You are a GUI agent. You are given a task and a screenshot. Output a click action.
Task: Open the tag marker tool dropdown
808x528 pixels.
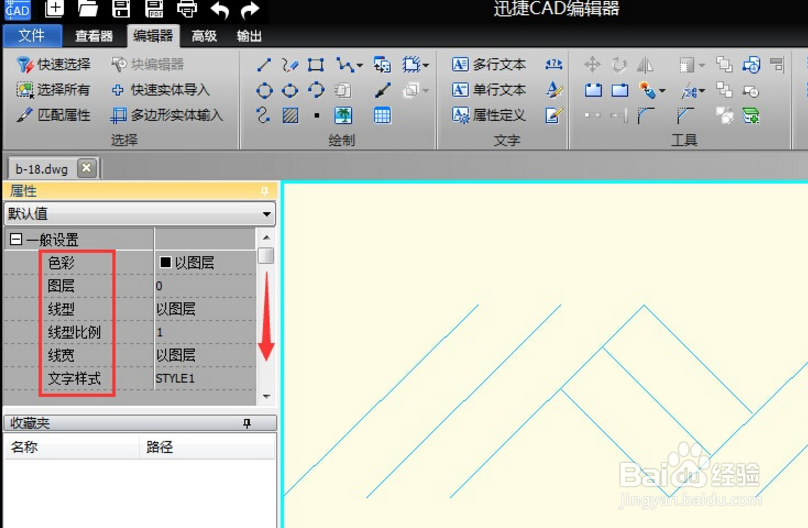[662, 91]
